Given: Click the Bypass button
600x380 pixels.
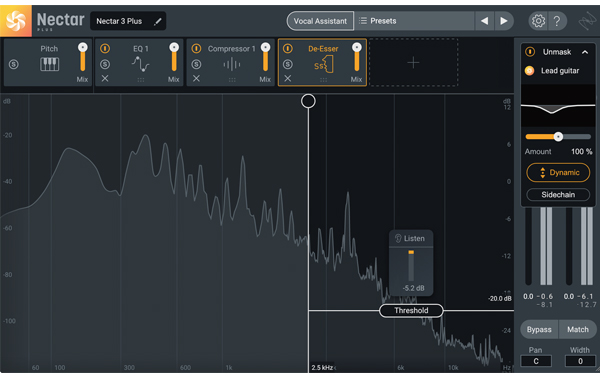Looking at the screenshot, I should [539, 329].
